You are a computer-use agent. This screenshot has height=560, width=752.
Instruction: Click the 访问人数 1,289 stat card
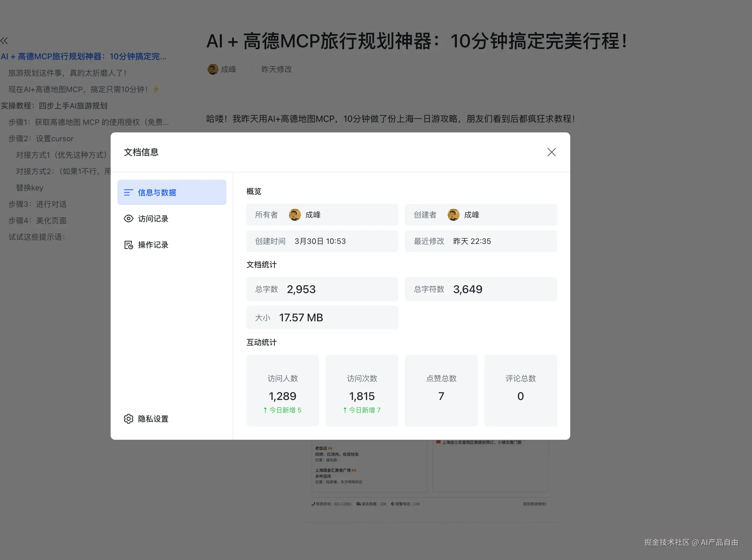tap(282, 390)
